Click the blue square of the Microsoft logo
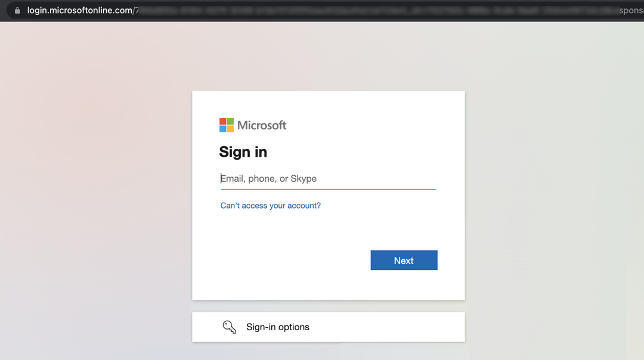Viewport: 644px width, 360px height. click(x=222, y=129)
